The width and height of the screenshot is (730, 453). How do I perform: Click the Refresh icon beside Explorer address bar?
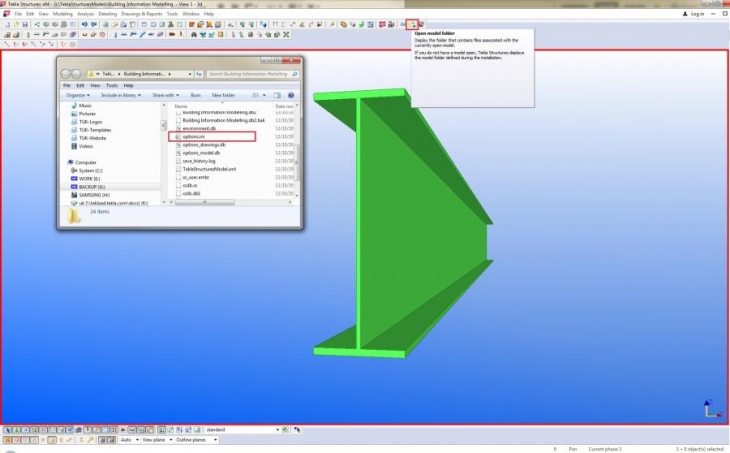pos(199,74)
